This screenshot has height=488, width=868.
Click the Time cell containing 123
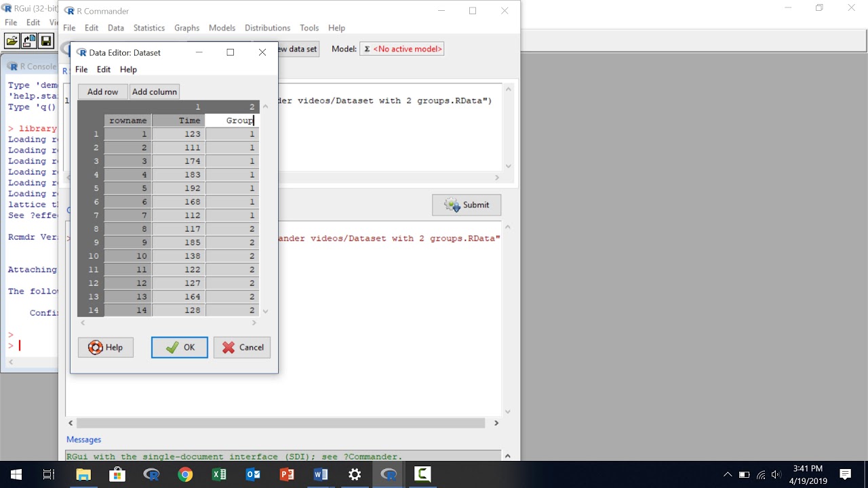[178, 134]
